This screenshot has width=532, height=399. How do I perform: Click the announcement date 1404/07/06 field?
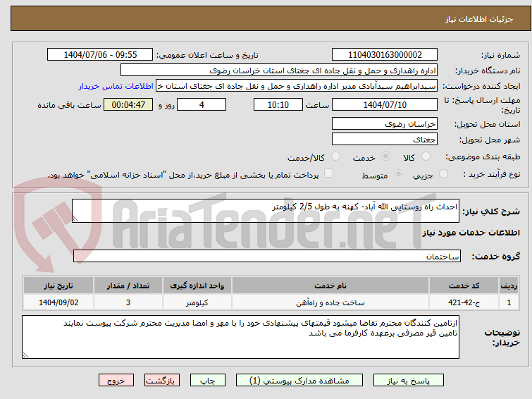pos(100,55)
